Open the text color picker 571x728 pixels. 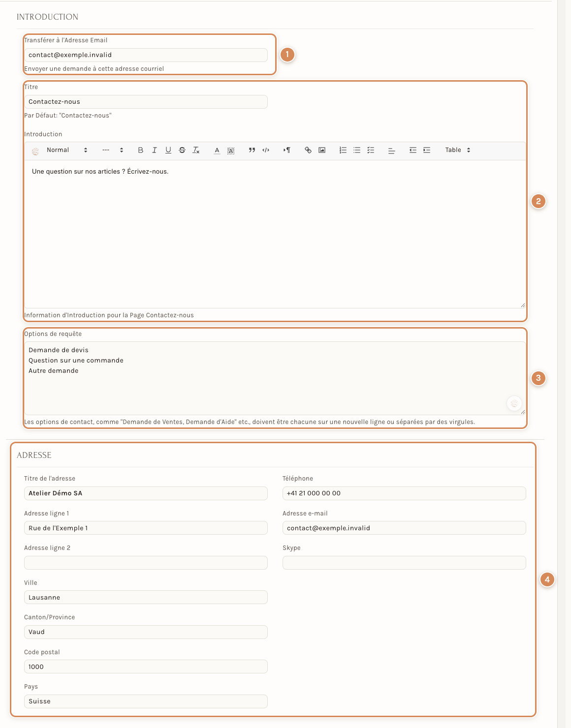tap(217, 150)
